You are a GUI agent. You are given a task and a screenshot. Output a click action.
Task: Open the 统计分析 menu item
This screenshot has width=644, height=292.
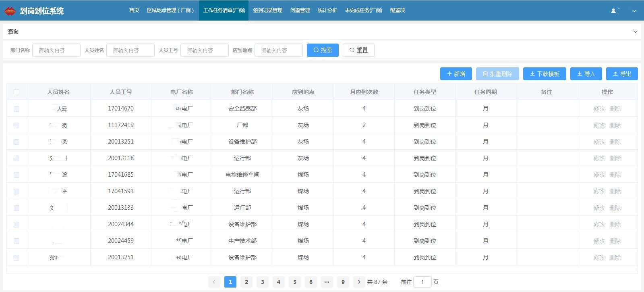pos(327,10)
